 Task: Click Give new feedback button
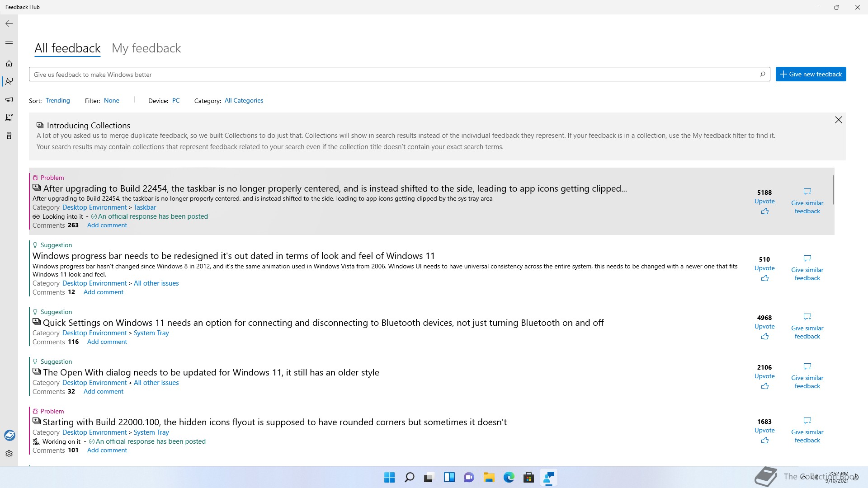[x=811, y=74]
